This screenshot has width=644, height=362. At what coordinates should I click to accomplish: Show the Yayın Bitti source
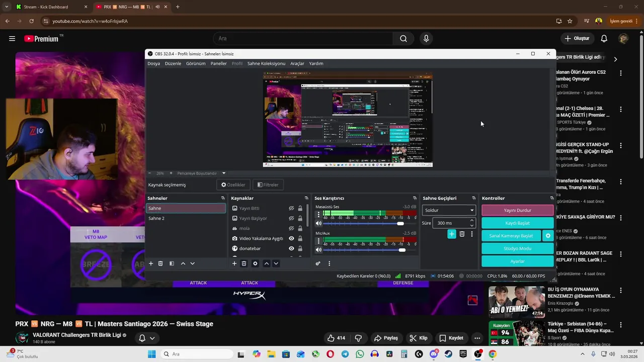pyautogui.click(x=291, y=208)
